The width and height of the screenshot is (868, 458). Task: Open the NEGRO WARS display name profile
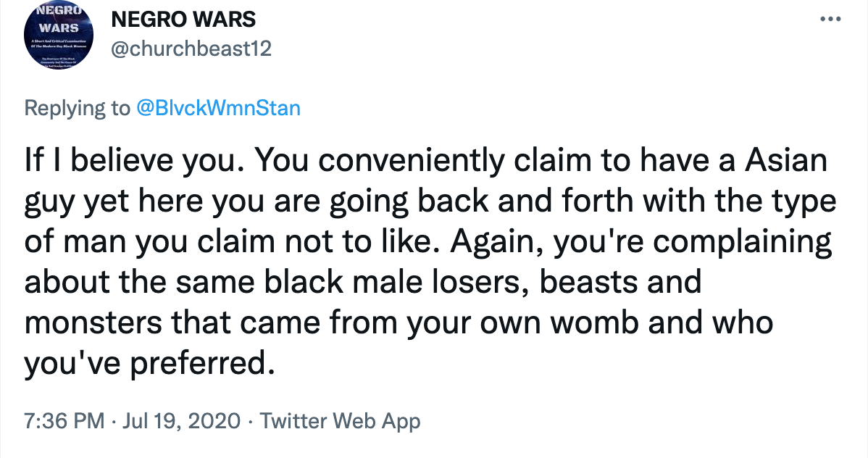tap(183, 20)
